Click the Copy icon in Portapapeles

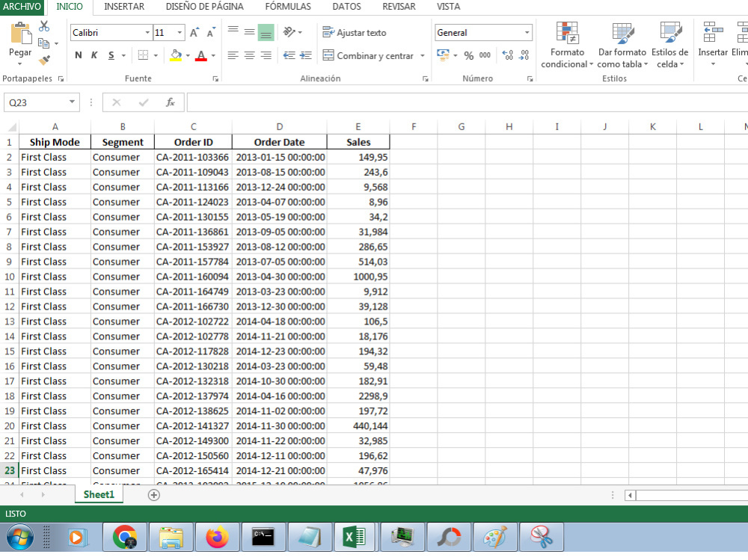(43, 43)
